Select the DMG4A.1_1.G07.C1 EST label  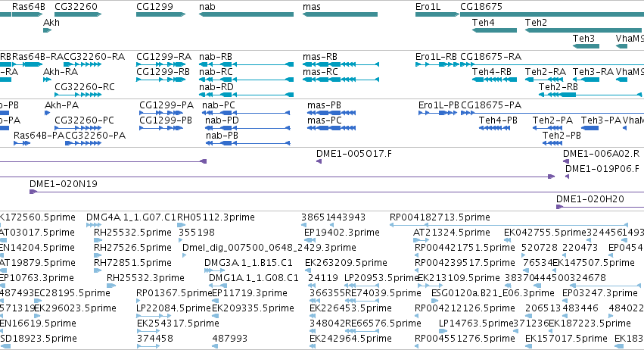coord(131,217)
